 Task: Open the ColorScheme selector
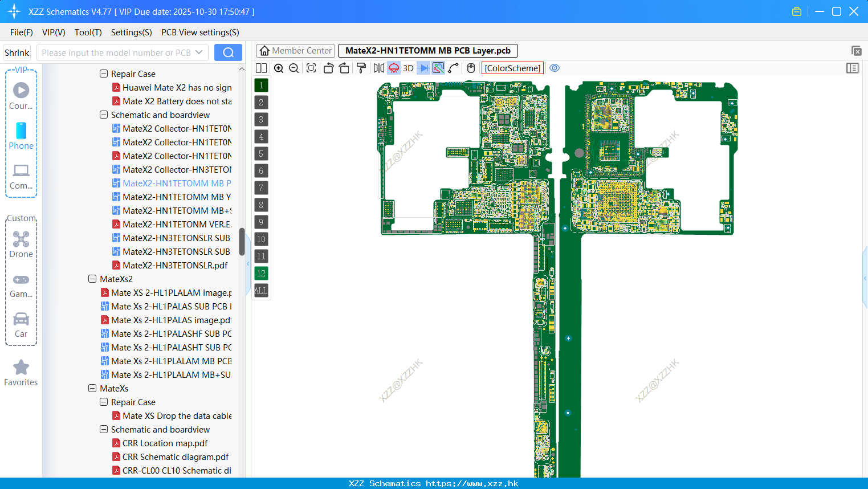513,68
